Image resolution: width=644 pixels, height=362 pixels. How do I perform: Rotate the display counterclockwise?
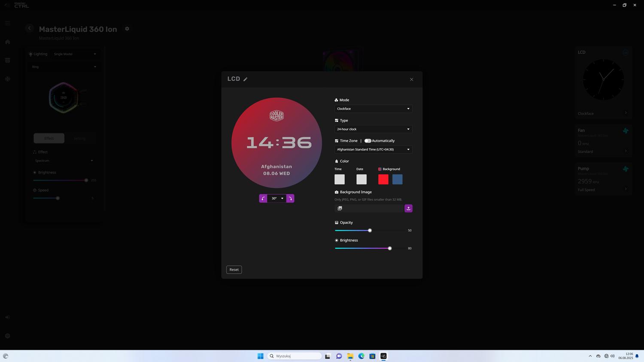[x=263, y=199]
